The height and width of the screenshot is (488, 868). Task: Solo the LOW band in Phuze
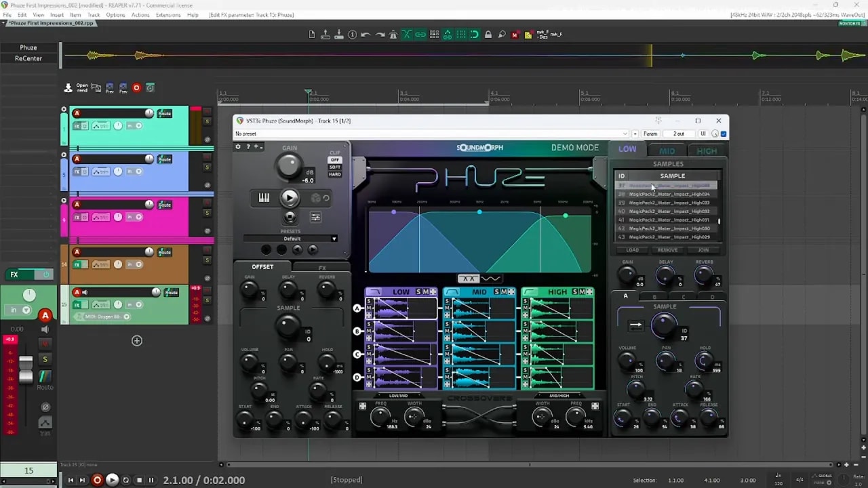[418, 291]
